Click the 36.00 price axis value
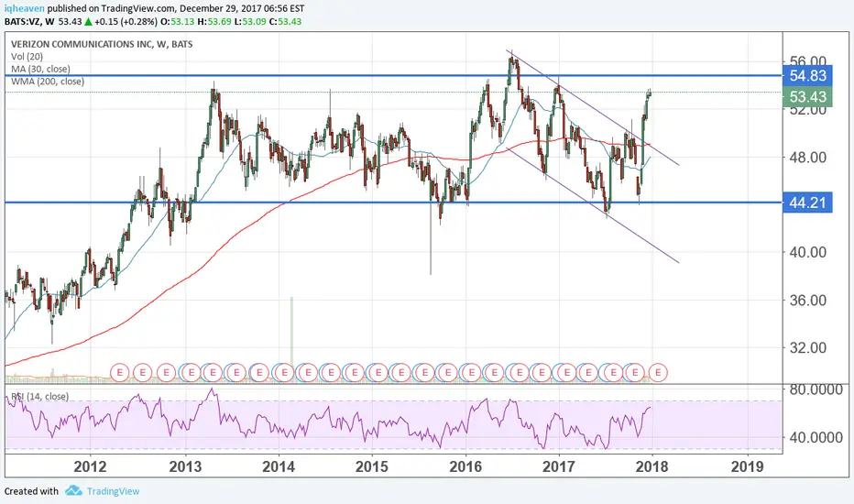Viewport: 854px width, 504px height. (x=807, y=301)
